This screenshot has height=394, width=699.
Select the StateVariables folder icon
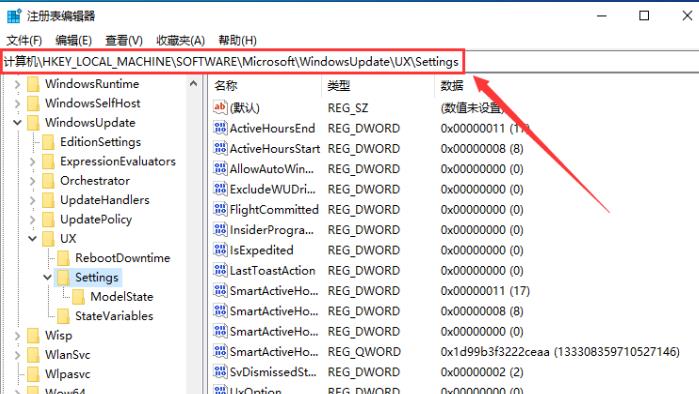coord(63,316)
